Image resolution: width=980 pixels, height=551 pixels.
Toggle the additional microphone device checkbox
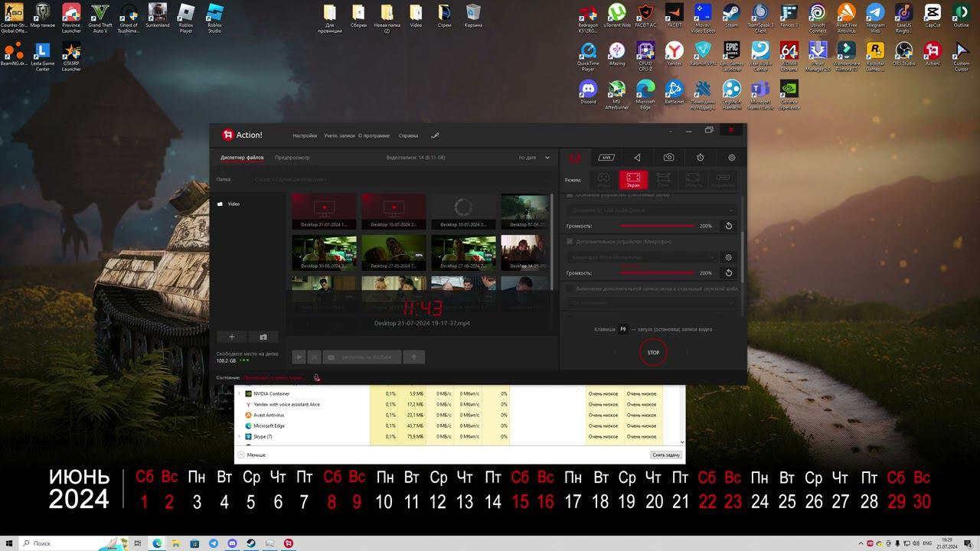click(x=570, y=242)
